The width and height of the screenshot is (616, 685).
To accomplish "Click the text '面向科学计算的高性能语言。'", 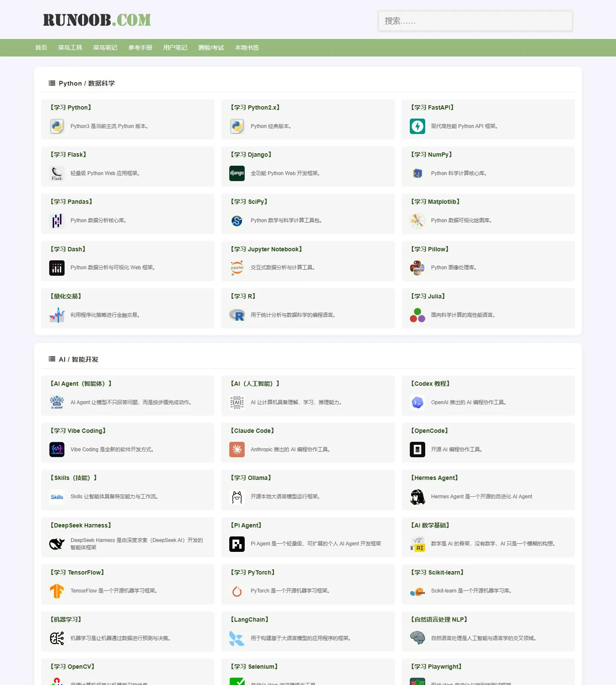I will [464, 315].
